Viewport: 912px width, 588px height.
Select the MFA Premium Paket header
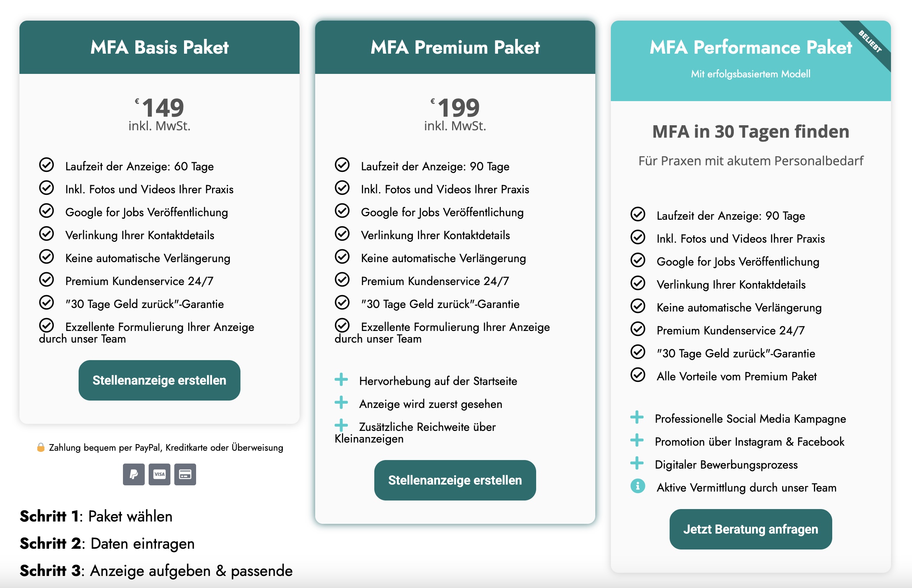click(x=455, y=47)
